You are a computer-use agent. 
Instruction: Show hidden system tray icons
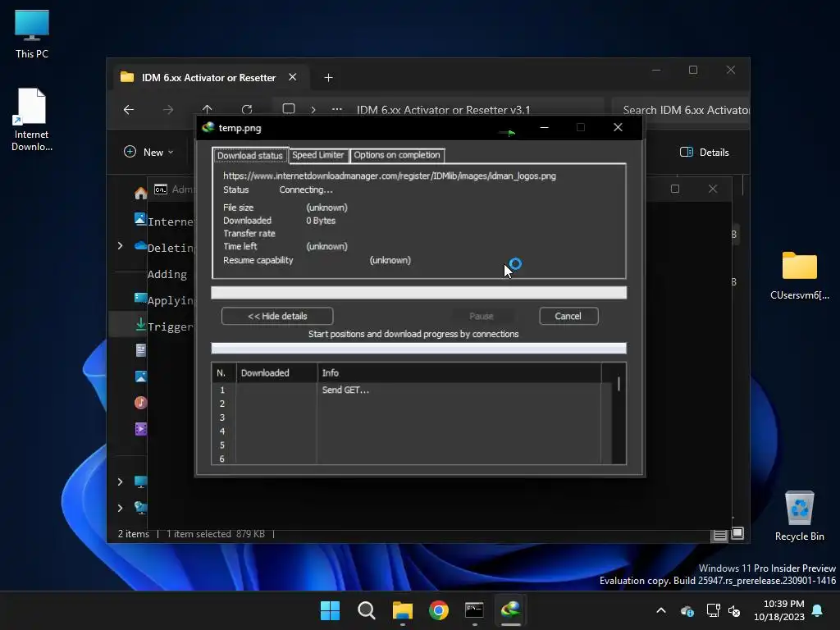click(661, 610)
